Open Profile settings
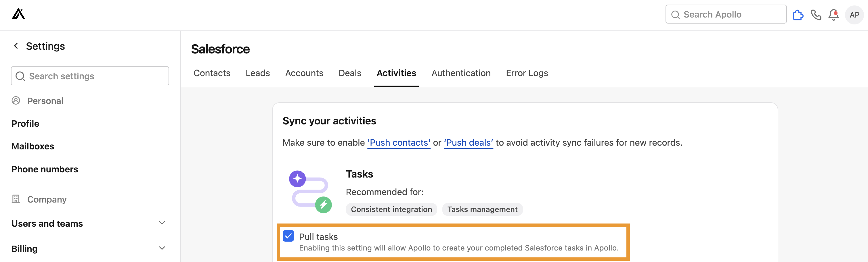The image size is (868, 262). 25,124
